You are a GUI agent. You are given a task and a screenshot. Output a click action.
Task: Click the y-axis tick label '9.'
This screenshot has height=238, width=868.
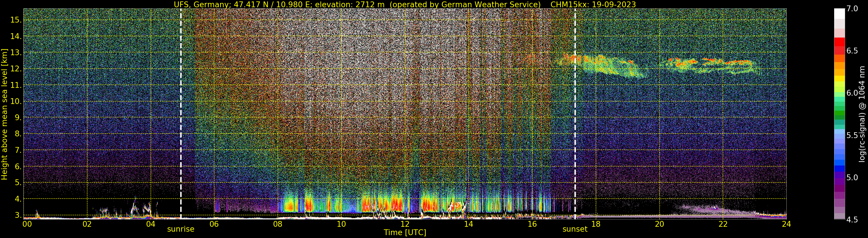tap(18, 118)
